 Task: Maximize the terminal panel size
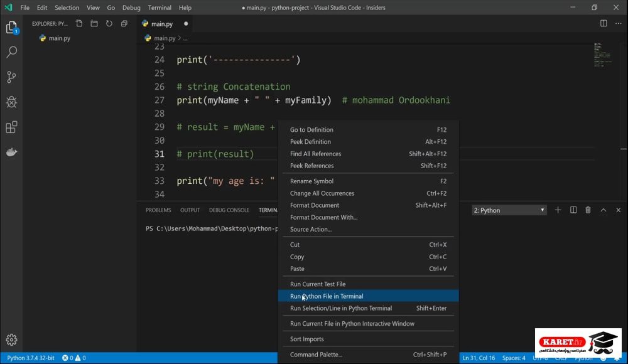pos(603,210)
